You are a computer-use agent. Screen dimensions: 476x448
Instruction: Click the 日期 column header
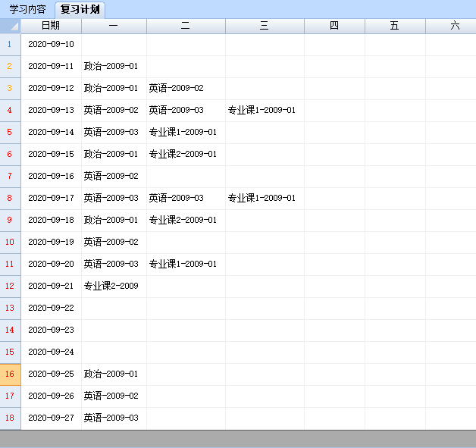51,26
